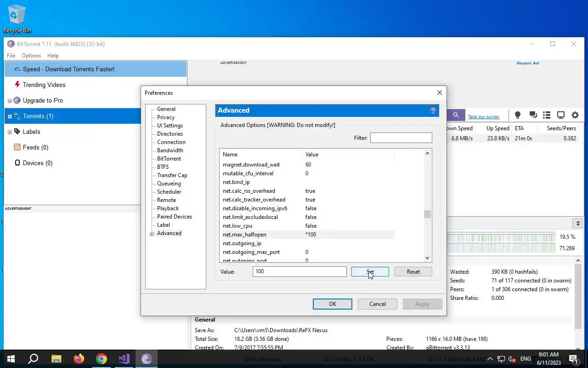
Task: Click the help question mark in Advanced header
Action: point(433,110)
